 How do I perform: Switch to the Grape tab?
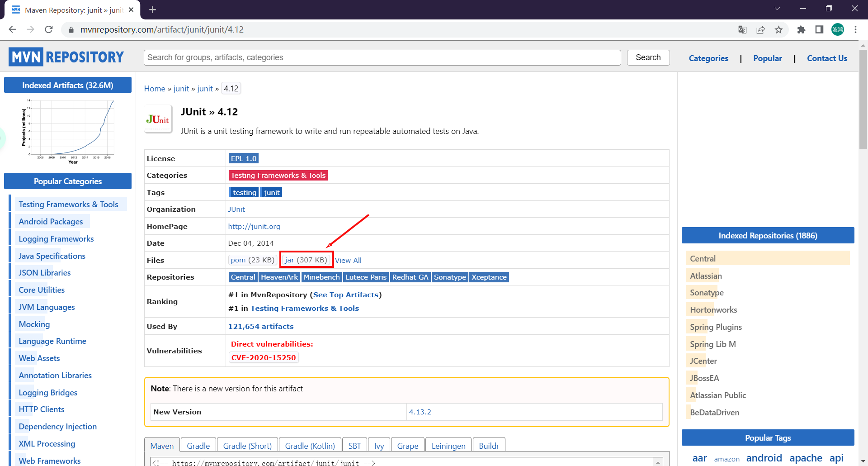coord(408,446)
